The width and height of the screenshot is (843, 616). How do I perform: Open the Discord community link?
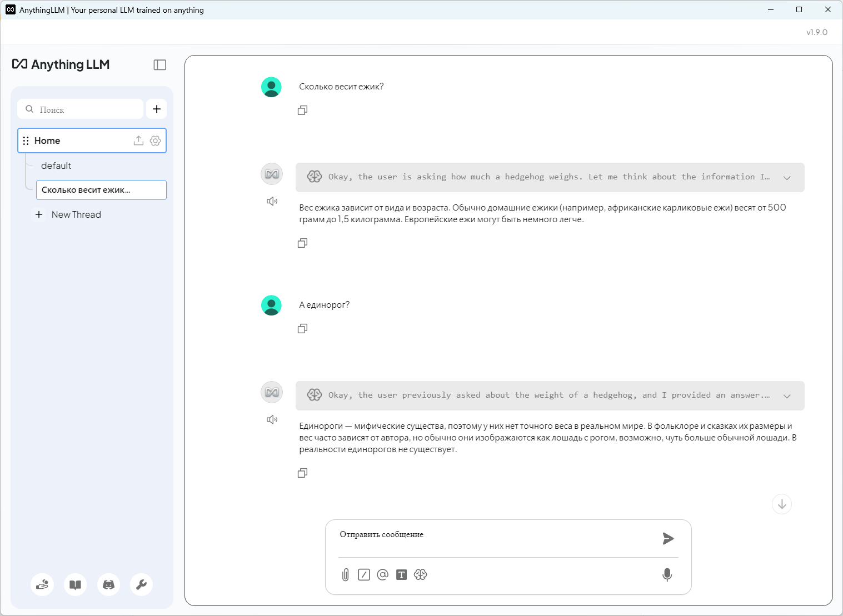(108, 584)
